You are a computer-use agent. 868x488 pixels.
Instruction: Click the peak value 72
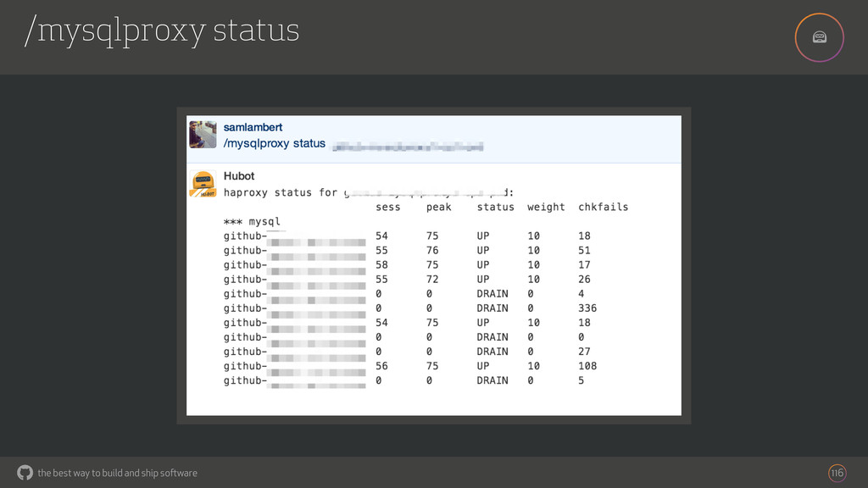(x=432, y=280)
